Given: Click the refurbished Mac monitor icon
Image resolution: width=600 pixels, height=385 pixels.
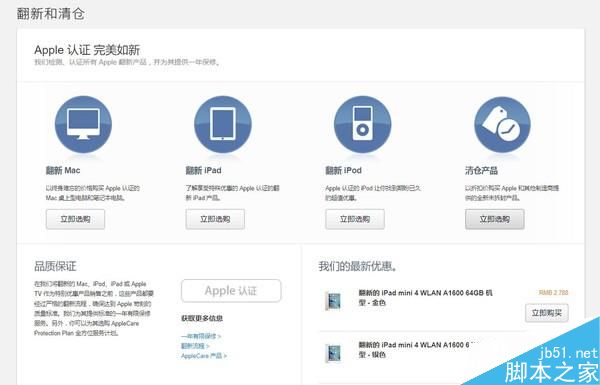Looking at the screenshot, I should coord(83,125).
